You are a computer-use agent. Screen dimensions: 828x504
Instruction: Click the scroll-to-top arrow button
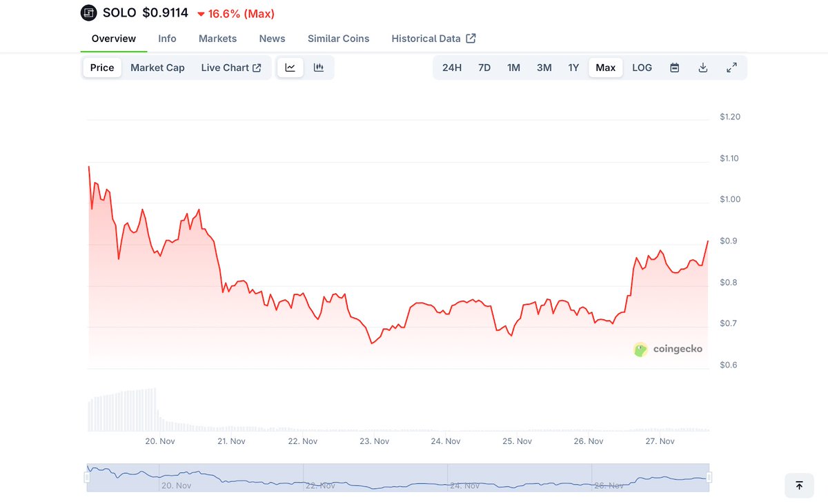pyautogui.click(x=799, y=485)
